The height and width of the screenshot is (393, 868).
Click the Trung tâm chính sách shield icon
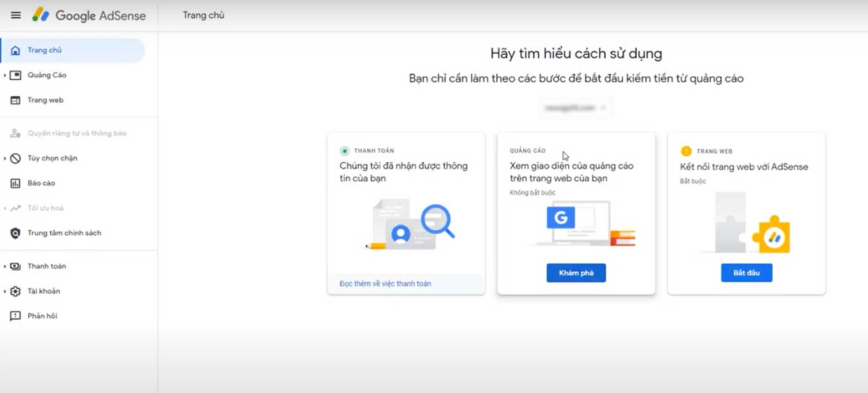click(x=16, y=233)
